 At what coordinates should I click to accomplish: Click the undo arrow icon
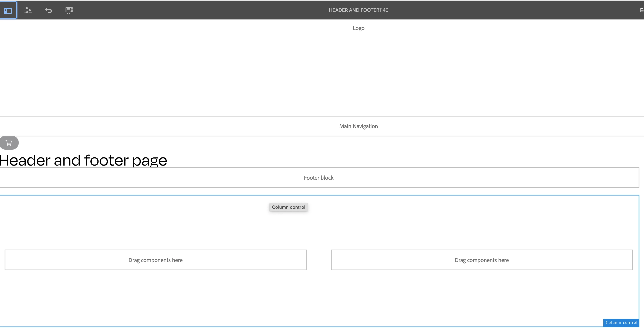49,10
